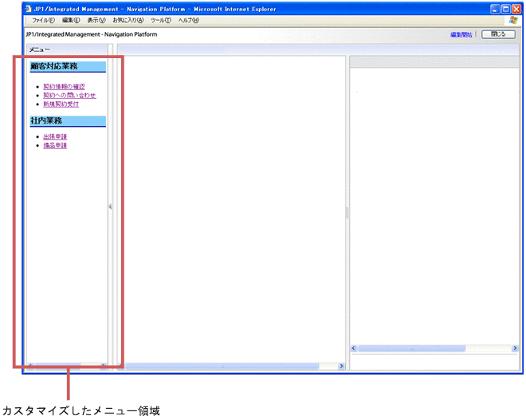The width and height of the screenshot is (526, 420).
Task: Open the 契約情報の確認 link
Action: coord(64,87)
